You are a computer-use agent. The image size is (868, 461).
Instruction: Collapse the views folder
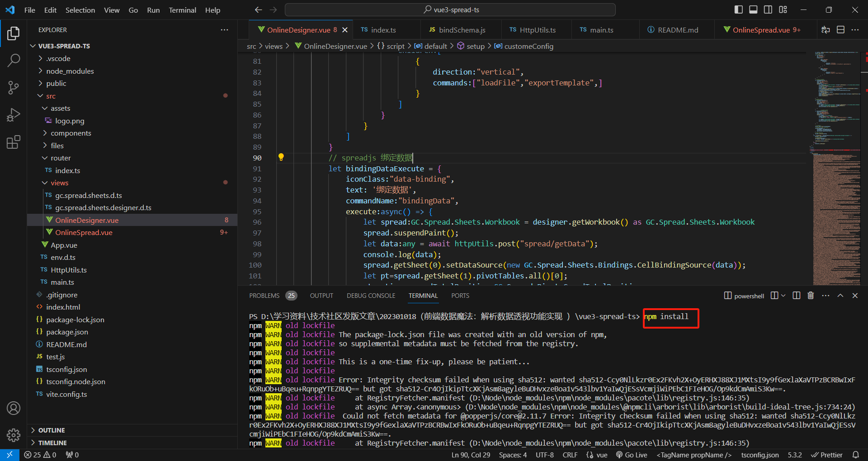(59, 183)
